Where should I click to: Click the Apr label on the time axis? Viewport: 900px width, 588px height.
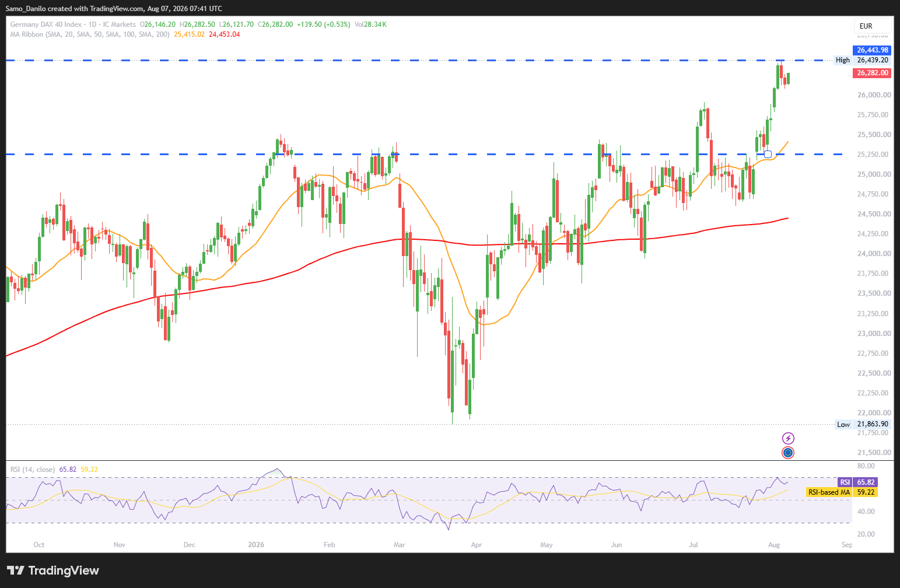(x=477, y=545)
